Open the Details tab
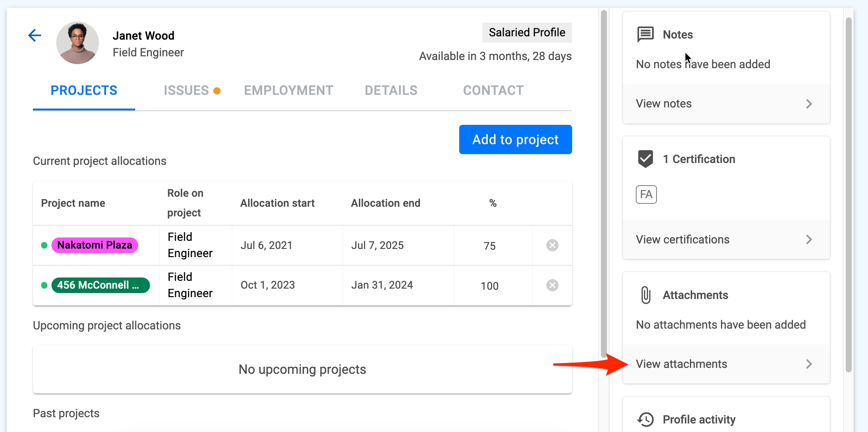This screenshot has width=868, height=432. [391, 91]
